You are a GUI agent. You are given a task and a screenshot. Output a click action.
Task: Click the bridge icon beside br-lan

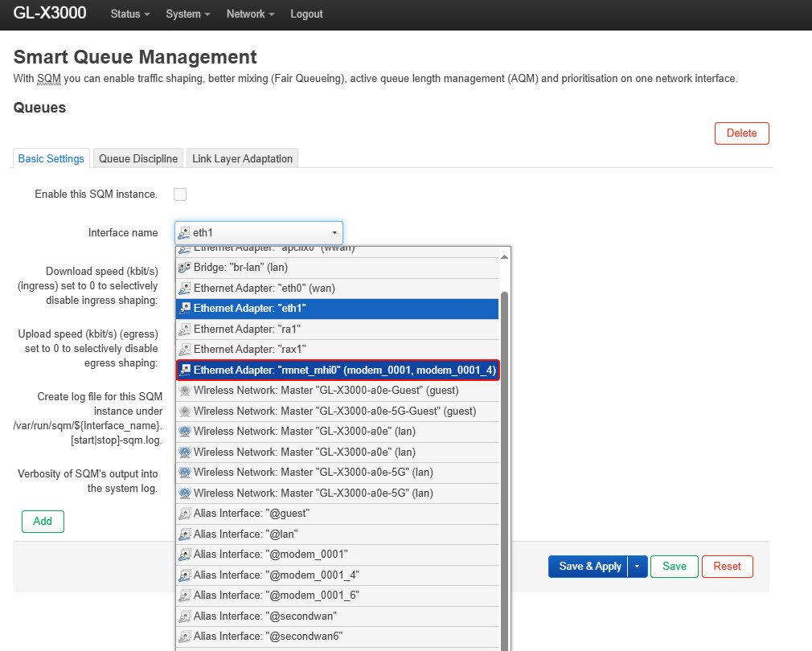tap(184, 268)
